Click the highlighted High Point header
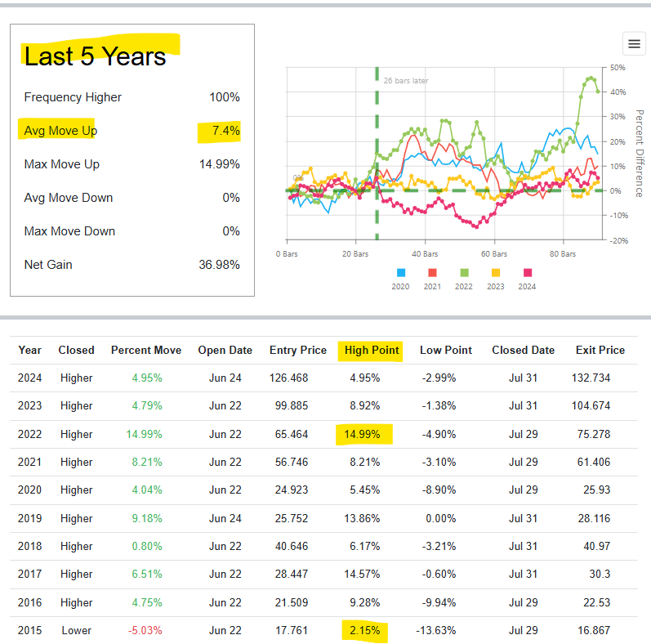 click(x=372, y=350)
